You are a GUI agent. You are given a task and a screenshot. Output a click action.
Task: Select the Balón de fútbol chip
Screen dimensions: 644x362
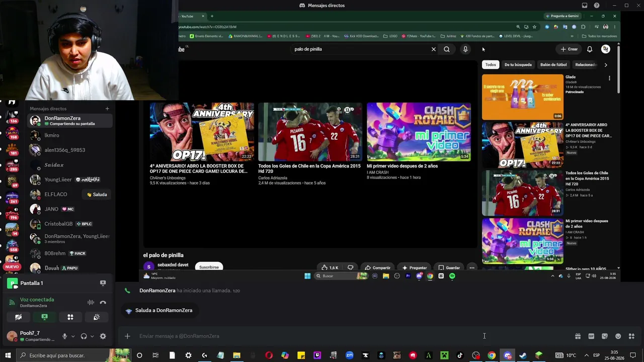coord(553,65)
